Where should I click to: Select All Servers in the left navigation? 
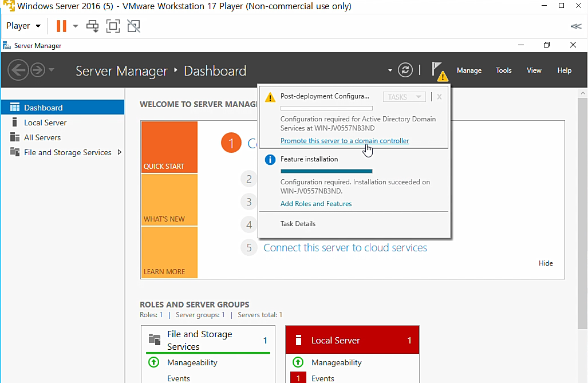tap(62, 137)
